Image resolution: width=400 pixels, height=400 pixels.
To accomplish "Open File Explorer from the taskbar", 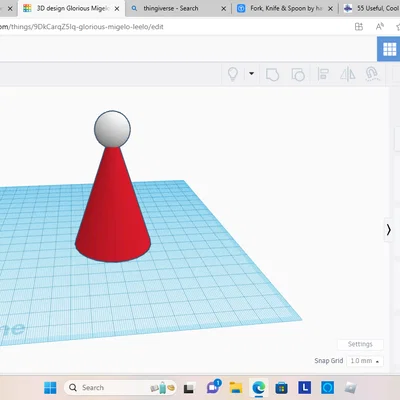I will point(236,388).
